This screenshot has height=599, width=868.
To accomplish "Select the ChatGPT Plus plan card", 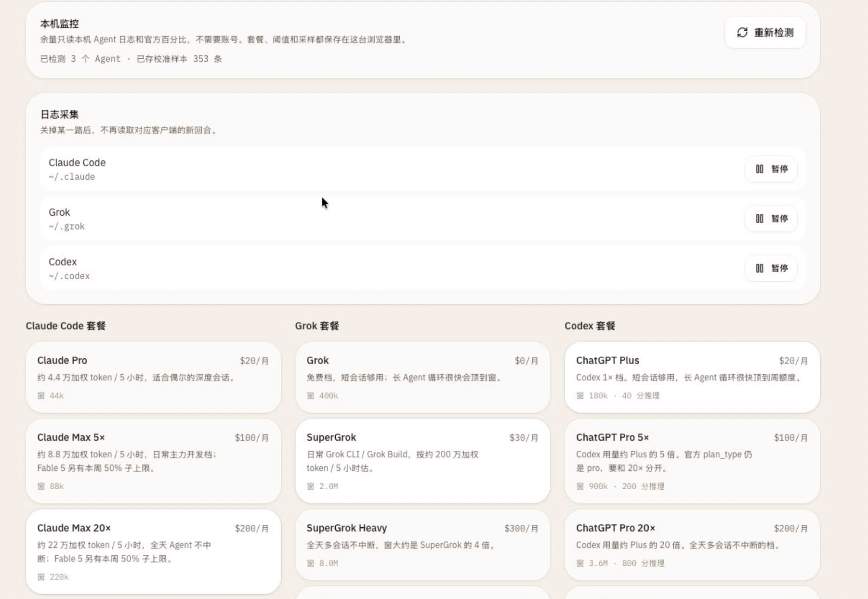I will 692,377.
